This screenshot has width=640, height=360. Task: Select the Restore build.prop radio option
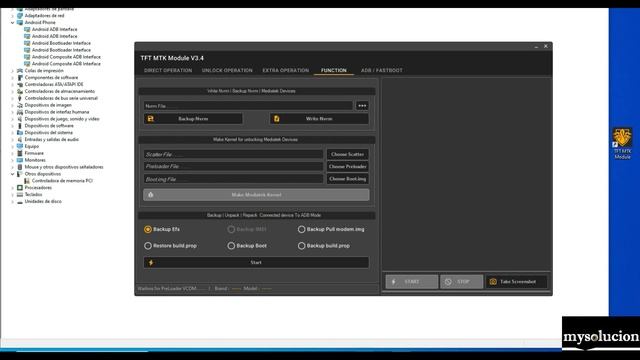[x=148, y=246]
